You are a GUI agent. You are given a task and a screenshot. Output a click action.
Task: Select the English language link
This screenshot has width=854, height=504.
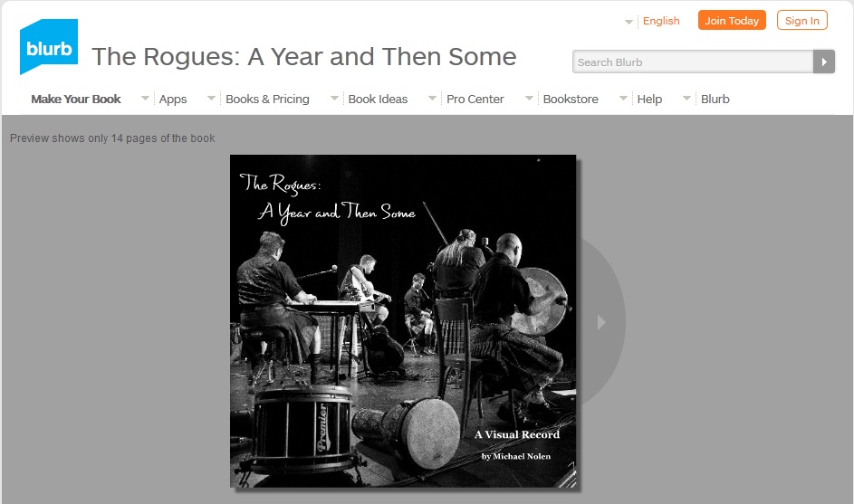pyautogui.click(x=661, y=21)
